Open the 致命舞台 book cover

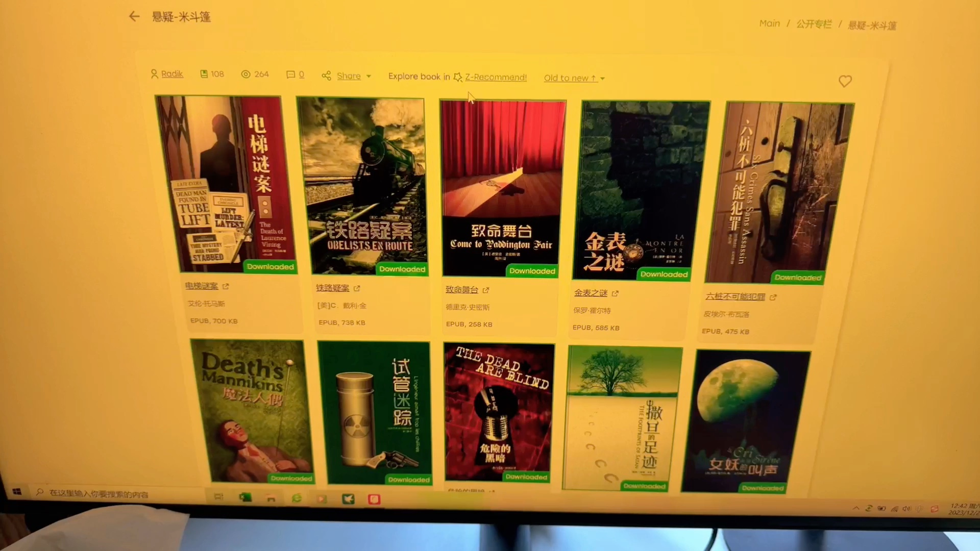coord(503,189)
